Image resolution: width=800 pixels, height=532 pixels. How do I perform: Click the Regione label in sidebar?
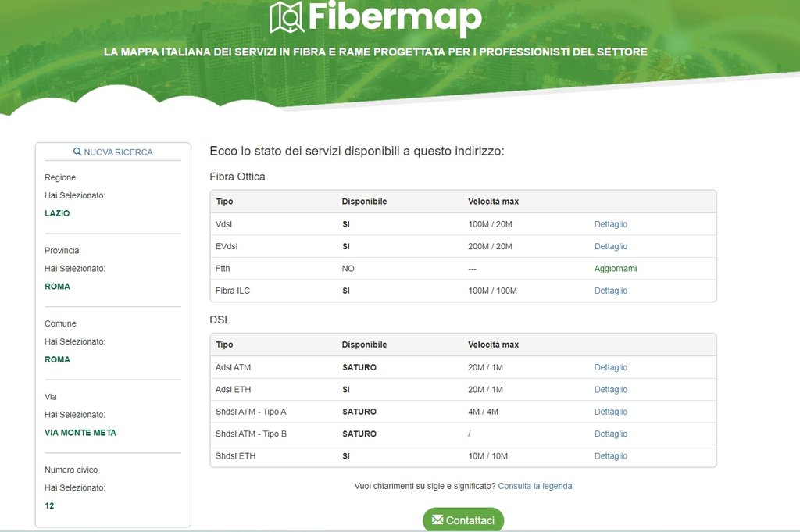[x=60, y=177]
